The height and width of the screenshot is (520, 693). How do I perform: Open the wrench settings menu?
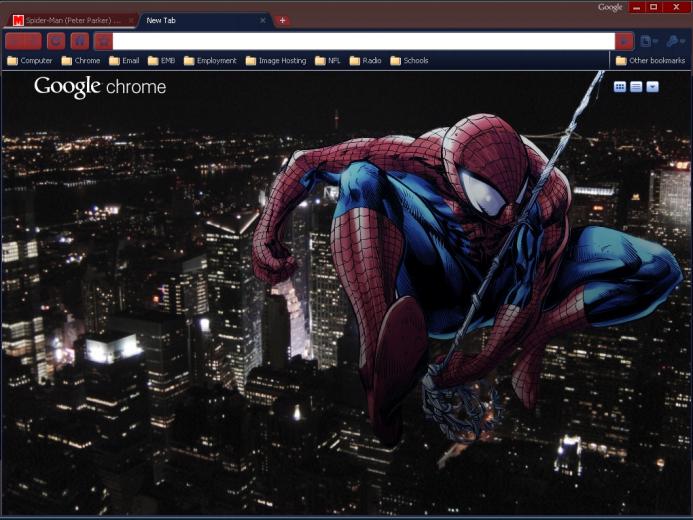click(x=676, y=41)
